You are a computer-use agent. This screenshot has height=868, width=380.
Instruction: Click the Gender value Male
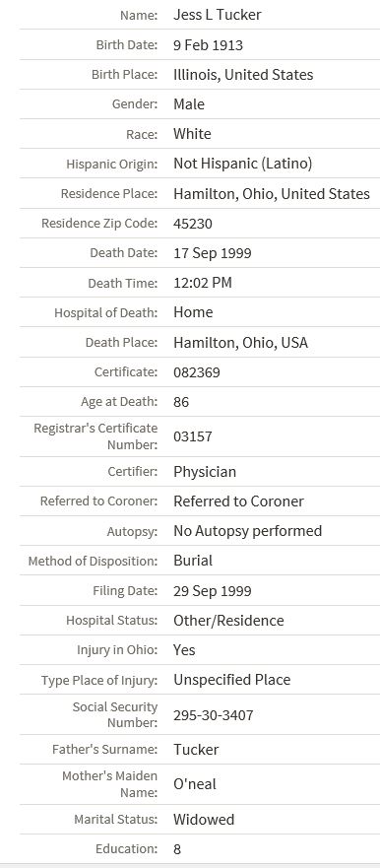tap(189, 104)
